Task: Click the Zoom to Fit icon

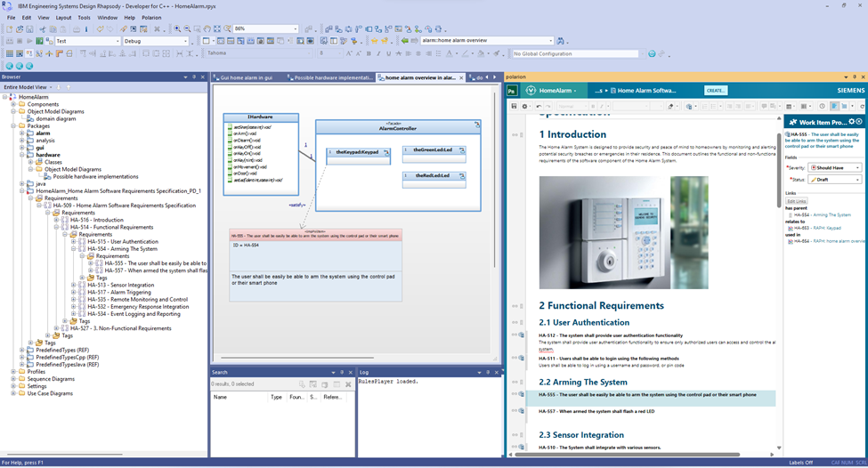Action: click(x=217, y=28)
